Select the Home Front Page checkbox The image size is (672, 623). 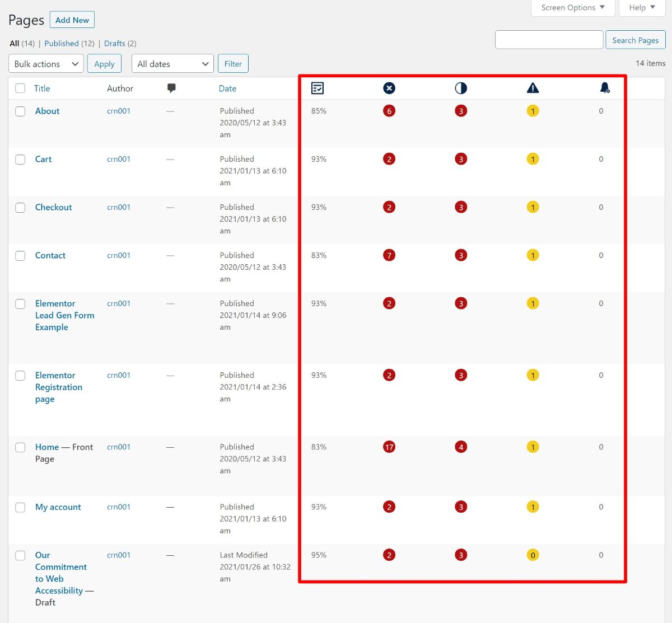click(x=20, y=447)
